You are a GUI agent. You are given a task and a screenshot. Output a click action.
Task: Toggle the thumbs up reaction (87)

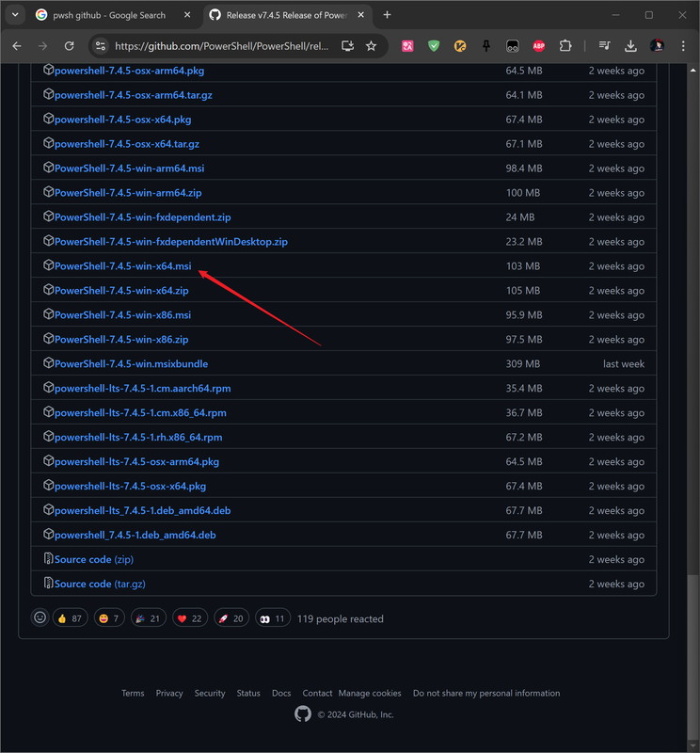[x=71, y=618]
